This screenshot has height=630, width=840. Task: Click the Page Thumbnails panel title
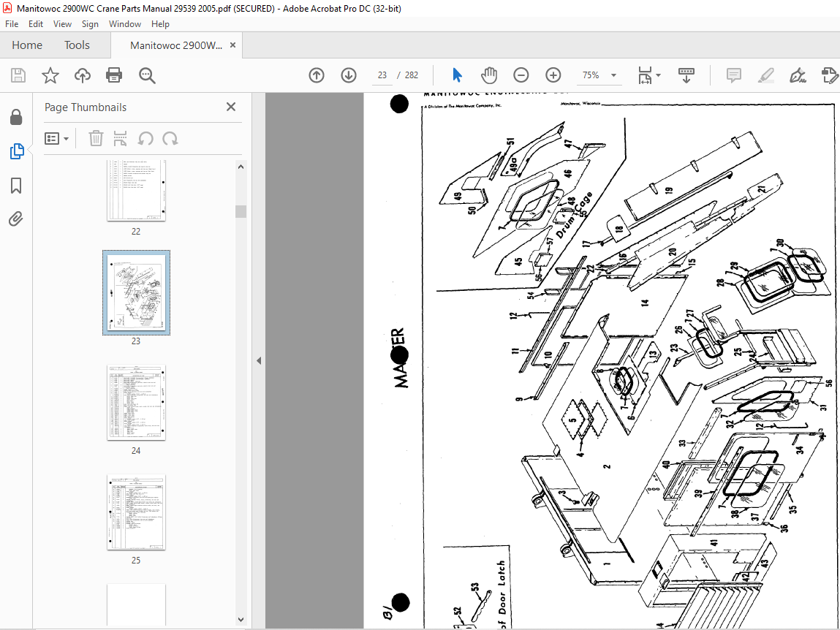(86, 107)
